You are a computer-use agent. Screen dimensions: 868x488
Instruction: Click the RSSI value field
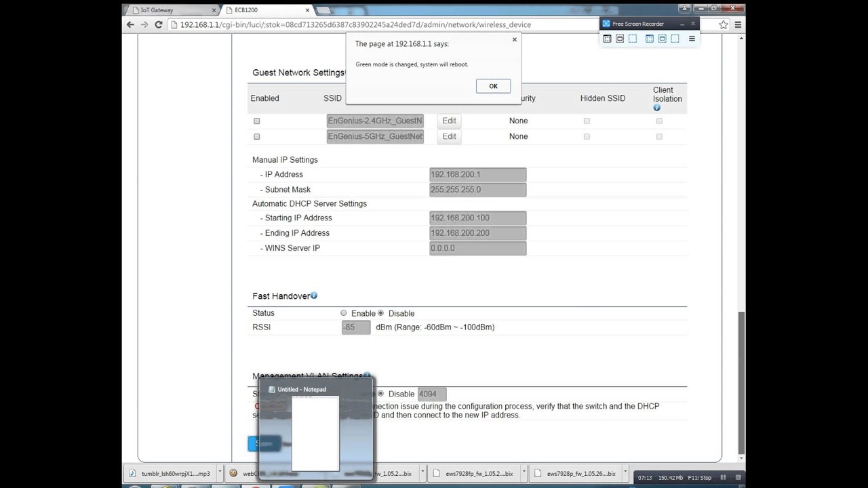[x=356, y=327]
